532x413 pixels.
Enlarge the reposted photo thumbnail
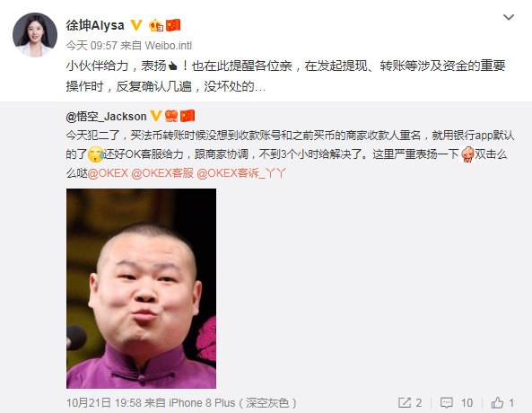pyautogui.click(x=141, y=288)
